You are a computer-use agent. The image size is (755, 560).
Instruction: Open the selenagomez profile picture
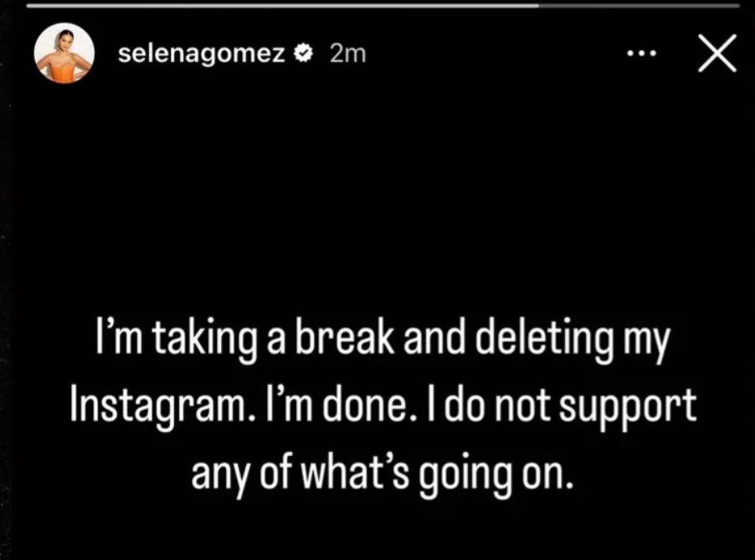(64, 53)
